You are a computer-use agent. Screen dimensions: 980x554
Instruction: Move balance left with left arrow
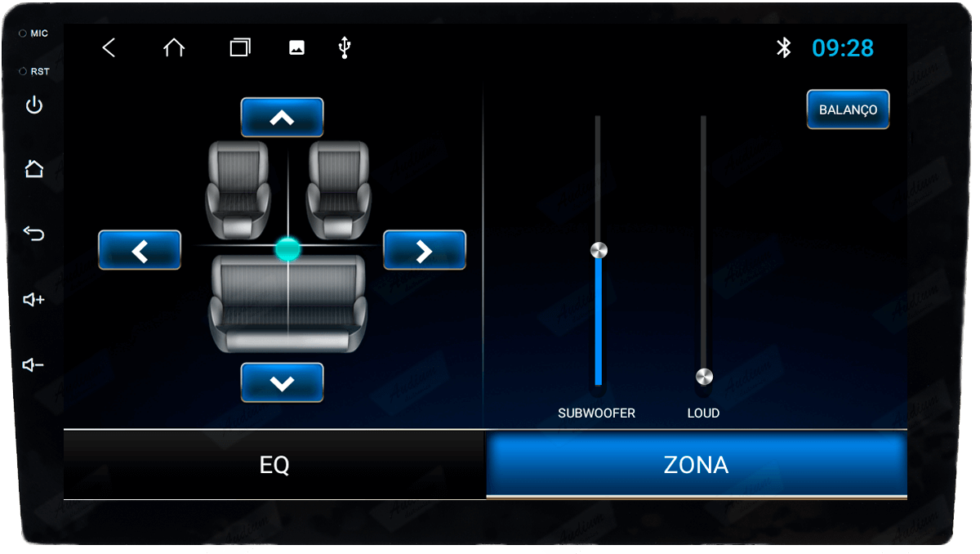(140, 250)
